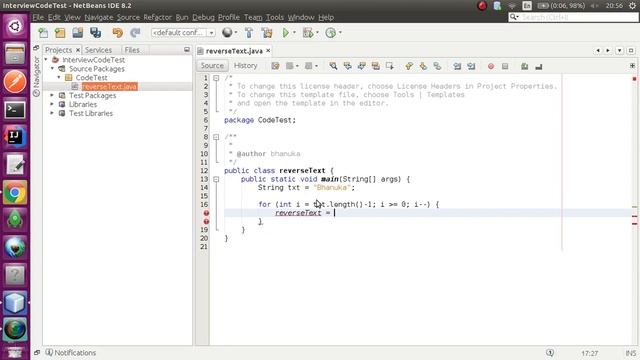Switch to the Services tab
This screenshot has width=640, height=360.
point(98,50)
